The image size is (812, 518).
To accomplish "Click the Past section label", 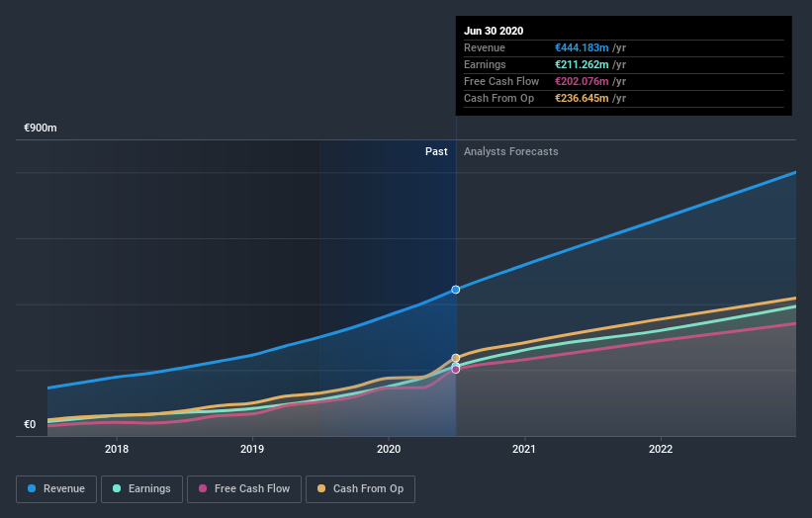I will coord(436,151).
